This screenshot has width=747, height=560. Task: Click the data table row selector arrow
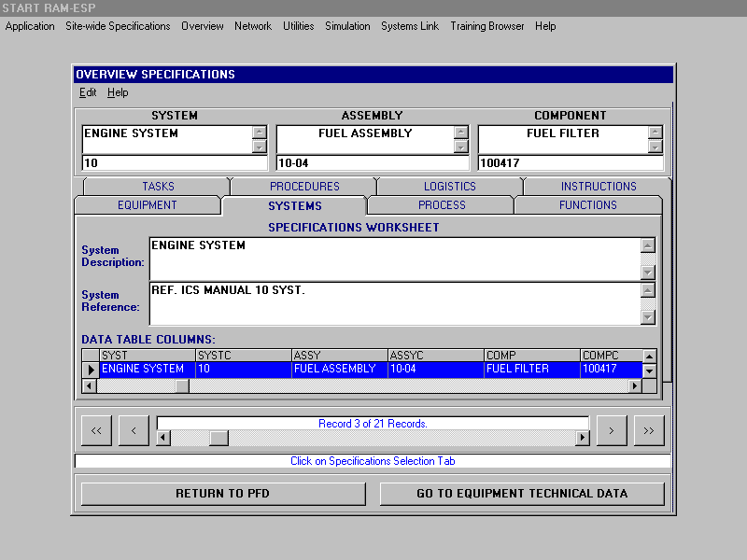pyautogui.click(x=91, y=369)
